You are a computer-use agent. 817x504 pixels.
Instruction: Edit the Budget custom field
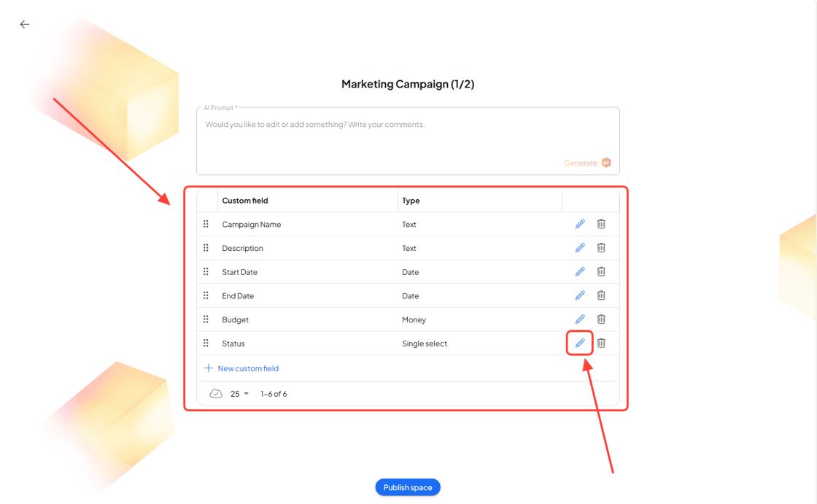(580, 319)
